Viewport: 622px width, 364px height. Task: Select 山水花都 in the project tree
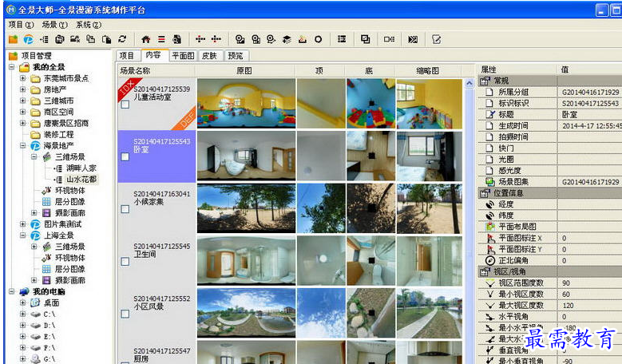(81, 180)
